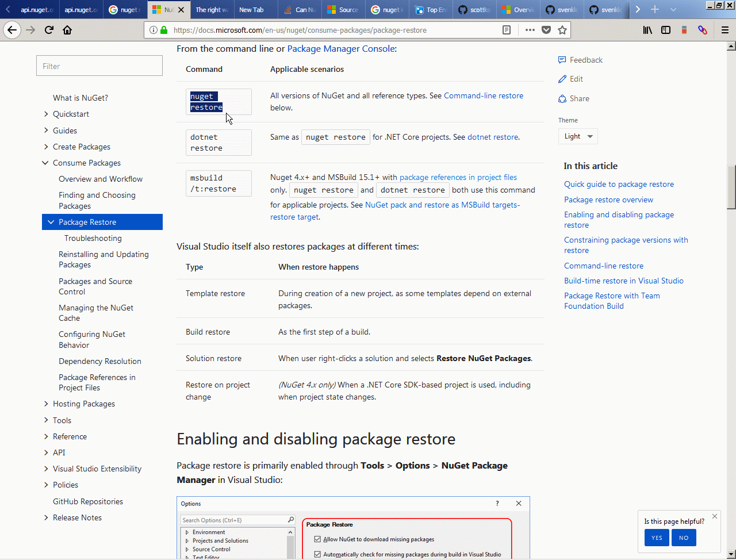Close the active NuGet docs tab
The image size is (736, 560).
(x=181, y=10)
